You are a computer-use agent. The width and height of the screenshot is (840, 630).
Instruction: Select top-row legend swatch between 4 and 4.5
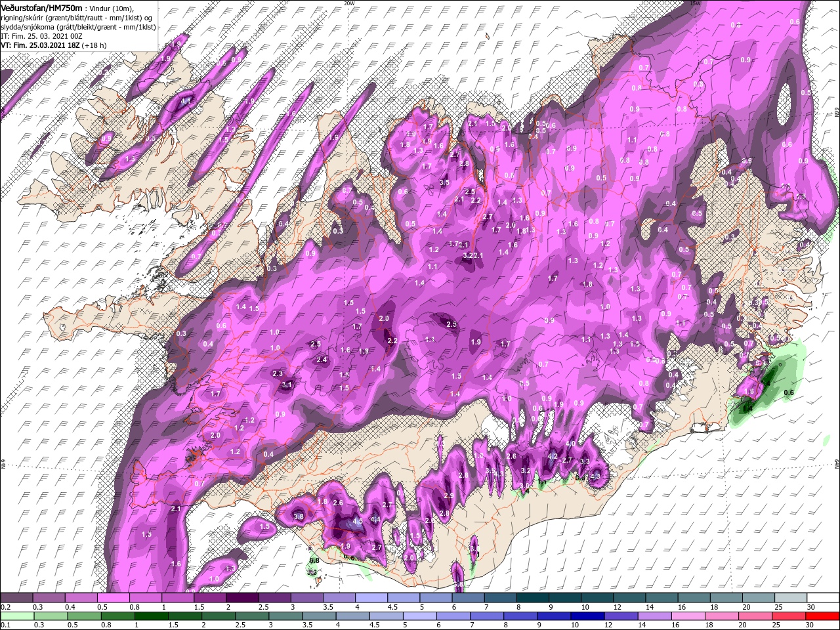(x=371, y=597)
